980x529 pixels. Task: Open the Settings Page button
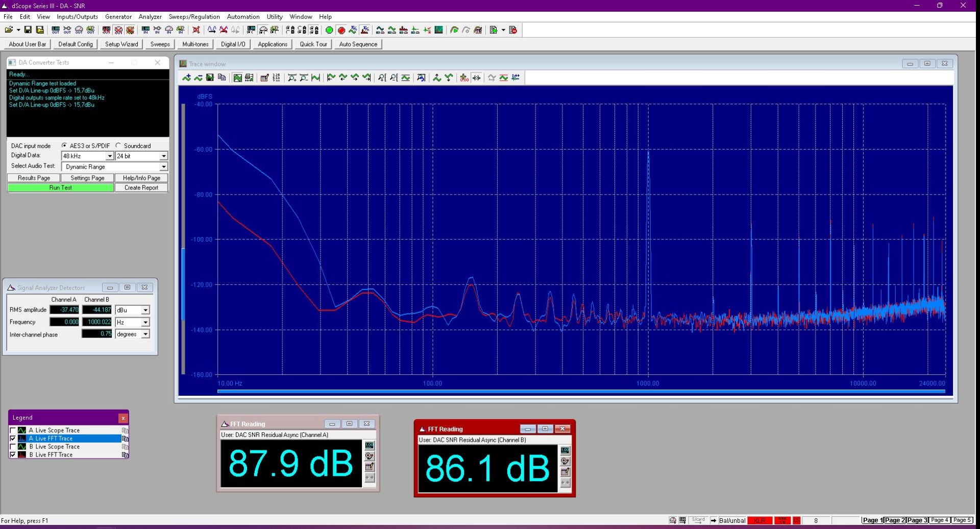pyautogui.click(x=87, y=178)
